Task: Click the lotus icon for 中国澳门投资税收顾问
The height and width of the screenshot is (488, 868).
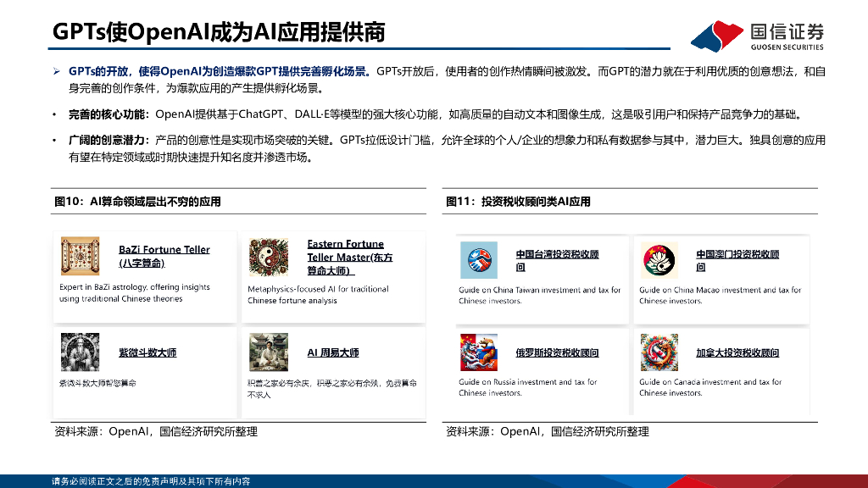Action: pos(659,261)
